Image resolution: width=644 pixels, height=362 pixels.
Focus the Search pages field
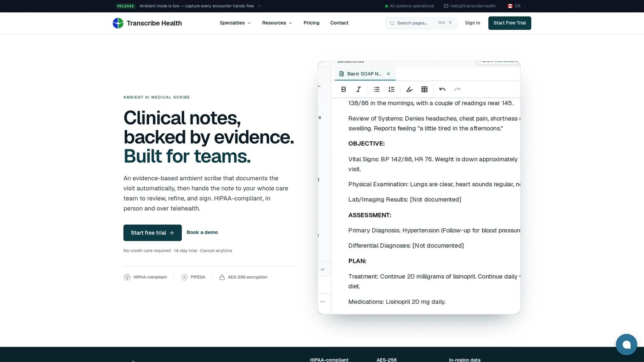tap(421, 23)
